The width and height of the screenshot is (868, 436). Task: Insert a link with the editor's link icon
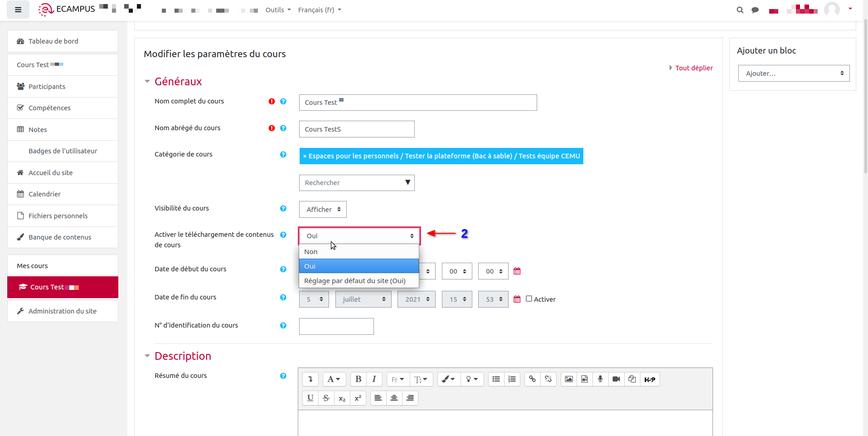[532, 379]
